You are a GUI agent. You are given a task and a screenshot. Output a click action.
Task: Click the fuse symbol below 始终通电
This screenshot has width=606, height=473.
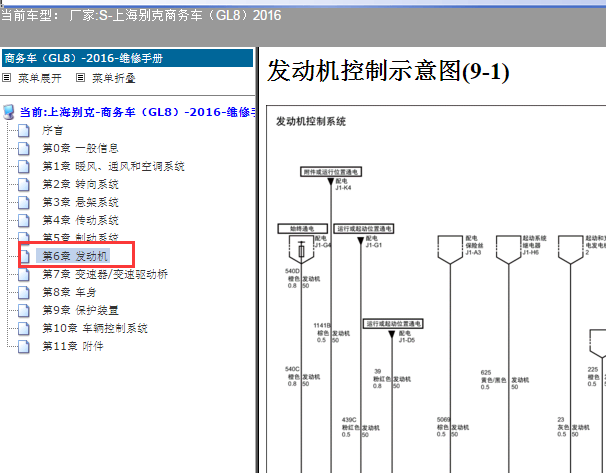(301, 250)
